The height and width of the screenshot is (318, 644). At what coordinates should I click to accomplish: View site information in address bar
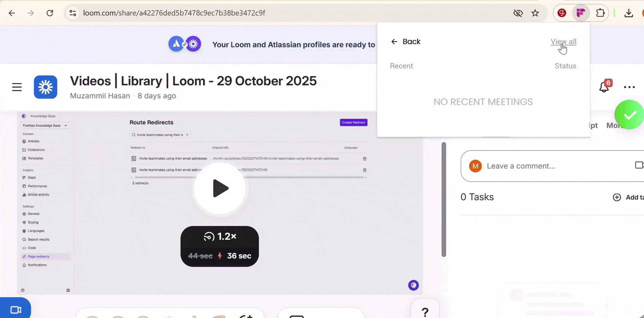[73, 13]
